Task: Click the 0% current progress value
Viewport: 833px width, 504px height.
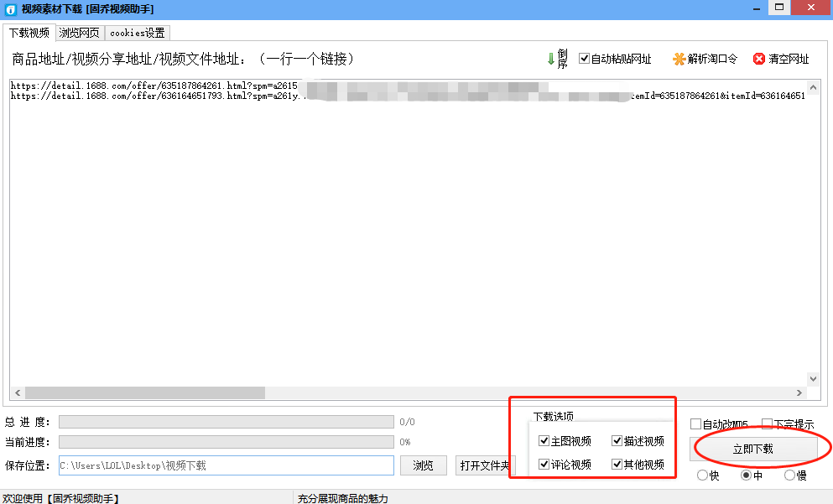Action: [405, 442]
